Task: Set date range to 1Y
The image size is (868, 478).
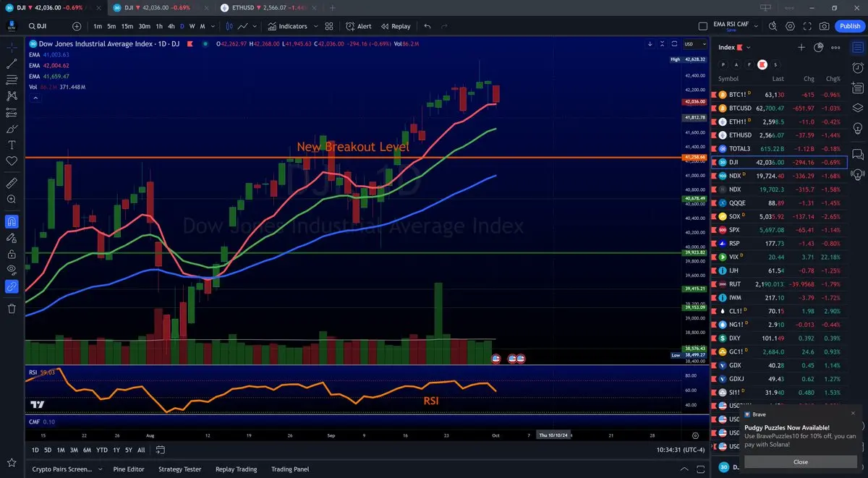Action: (x=116, y=450)
